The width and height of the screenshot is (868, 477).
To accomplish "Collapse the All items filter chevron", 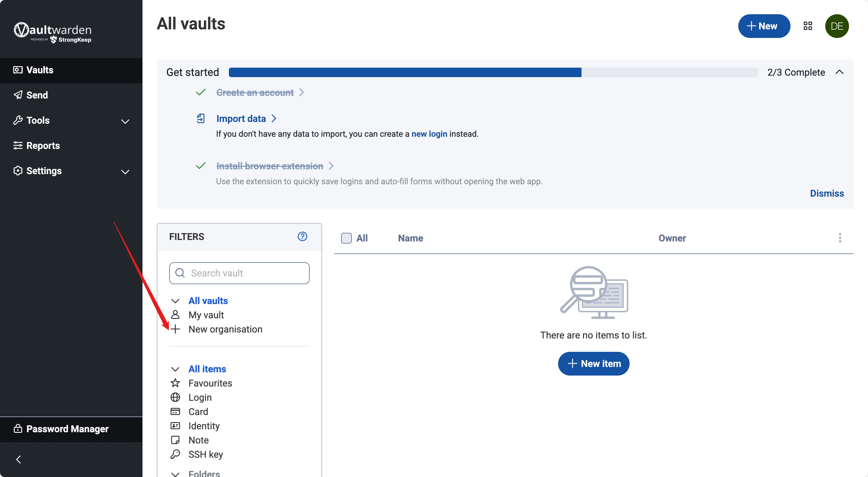I will point(175,369).
